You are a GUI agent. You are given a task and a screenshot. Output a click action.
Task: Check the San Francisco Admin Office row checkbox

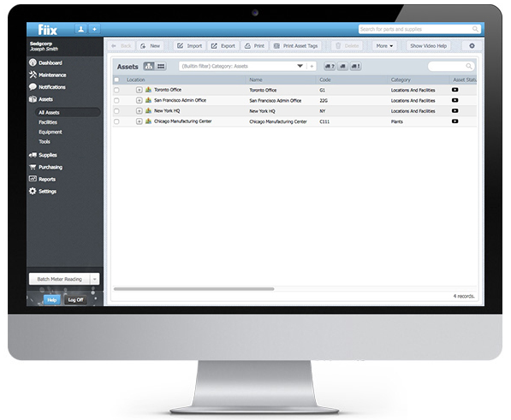[x=116, y=101]
